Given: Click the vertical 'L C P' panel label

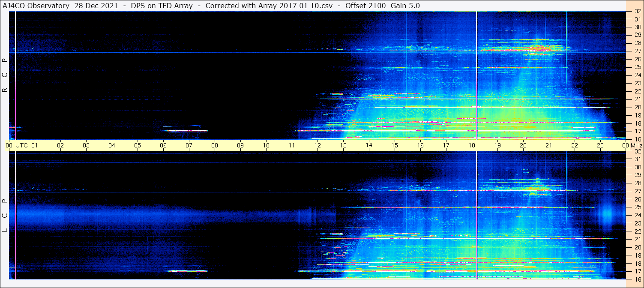Looking at the screenshot, I should [5, 216].
